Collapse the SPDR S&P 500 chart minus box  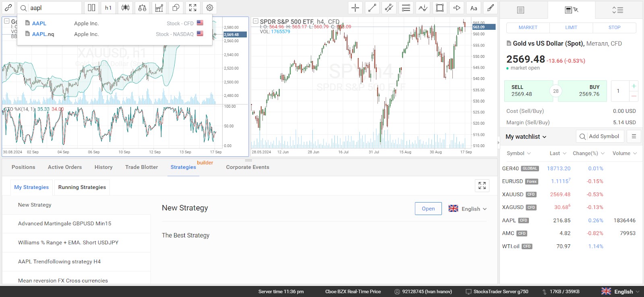(x=255, y=21)
